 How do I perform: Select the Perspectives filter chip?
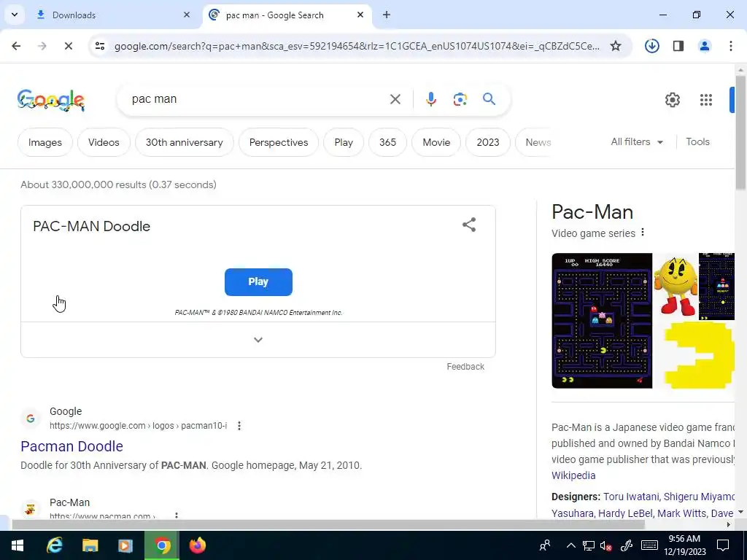coord(279,142)
